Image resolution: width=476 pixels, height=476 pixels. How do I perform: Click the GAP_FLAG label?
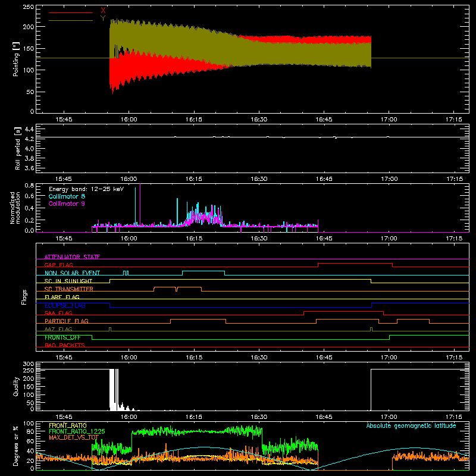click(x=58, y=265)
